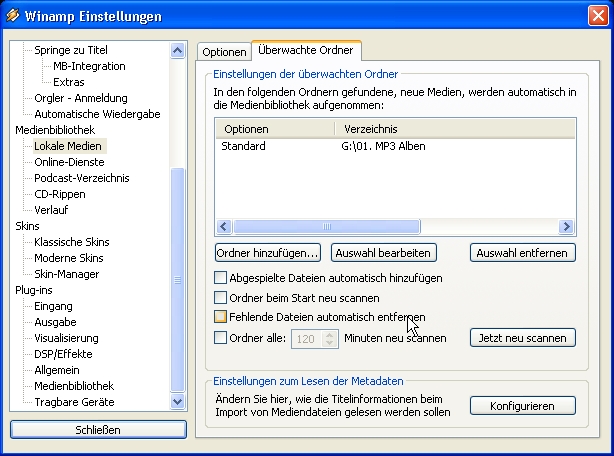This screenshot has height=456, width=614.
Task: Click the Optionen column header
Action: [x=275, y=129]
